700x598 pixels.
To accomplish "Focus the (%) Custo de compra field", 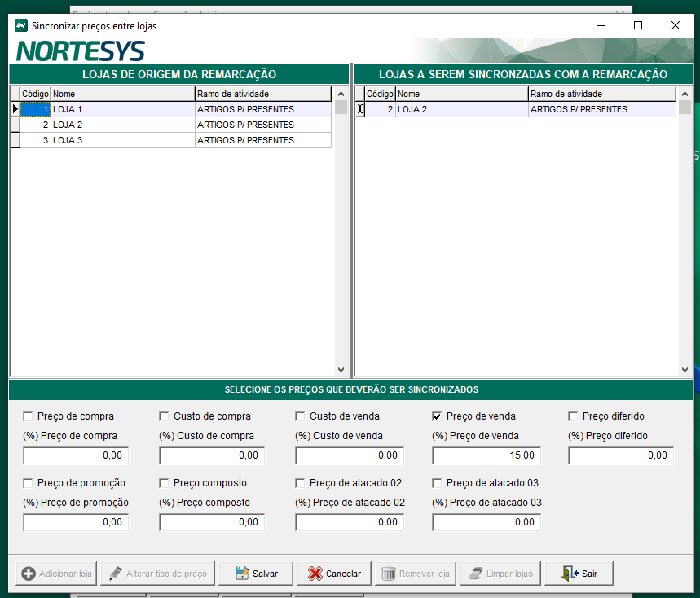I will (x=214, y=455).
